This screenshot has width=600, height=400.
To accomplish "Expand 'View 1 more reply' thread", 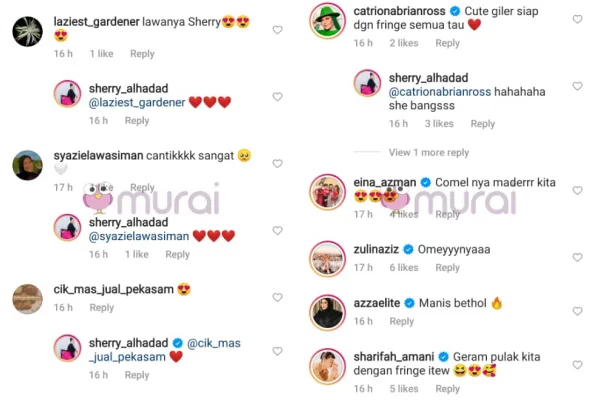I will (x=429, y=152).
